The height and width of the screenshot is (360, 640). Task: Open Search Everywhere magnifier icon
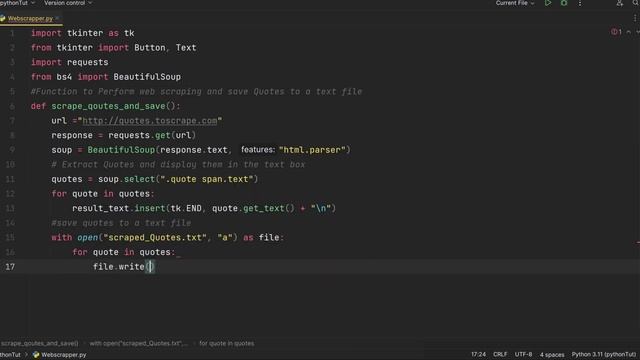click(636, 3)
